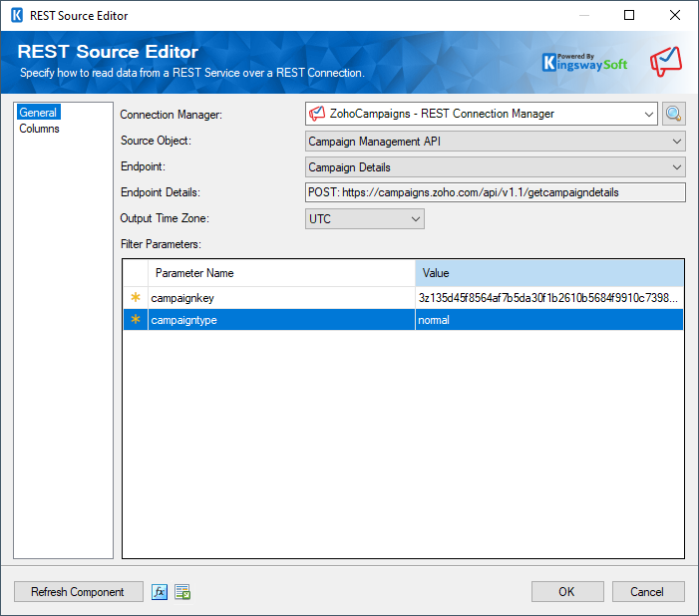
Task: Click into the Endpoint Details field
Action: click(496, 192)
